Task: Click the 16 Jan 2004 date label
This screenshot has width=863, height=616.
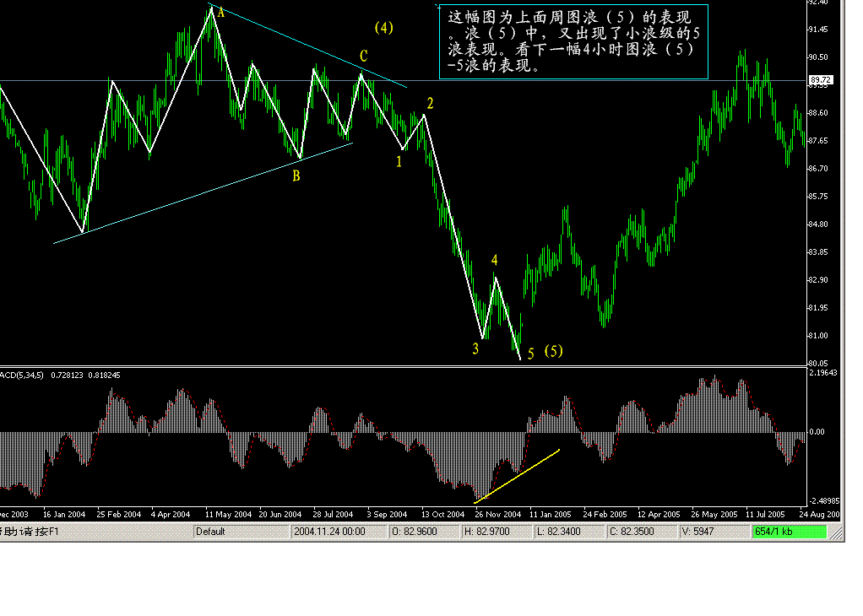Action: [64, 515]
